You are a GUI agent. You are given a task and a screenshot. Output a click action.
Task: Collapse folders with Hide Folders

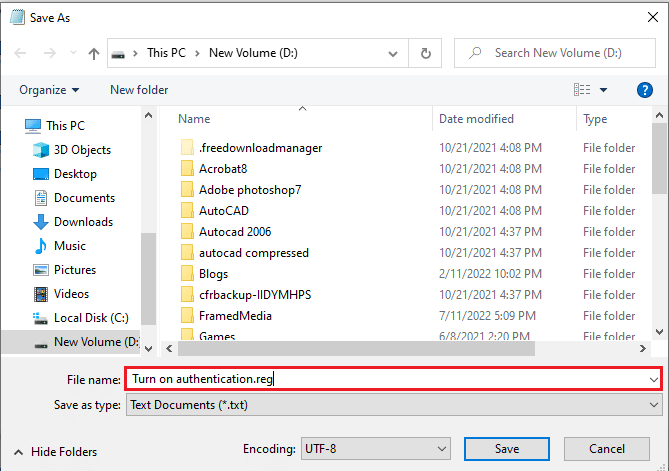tap(55, 452)
